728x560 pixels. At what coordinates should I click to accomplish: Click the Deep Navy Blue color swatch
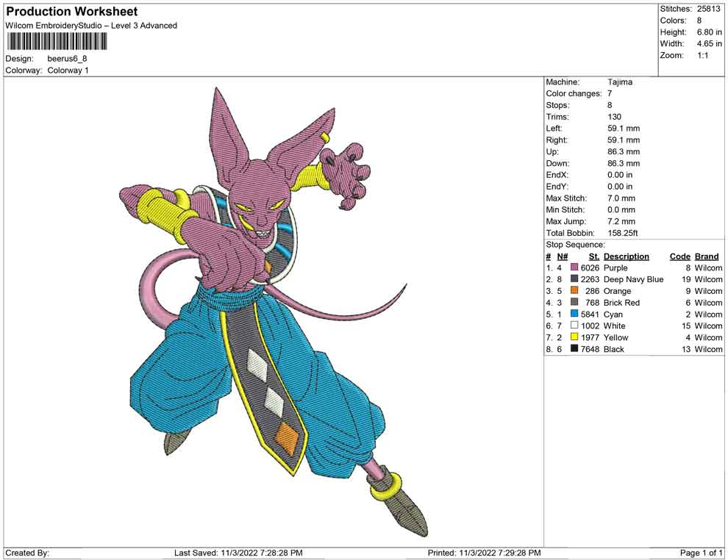click(574, 279)
